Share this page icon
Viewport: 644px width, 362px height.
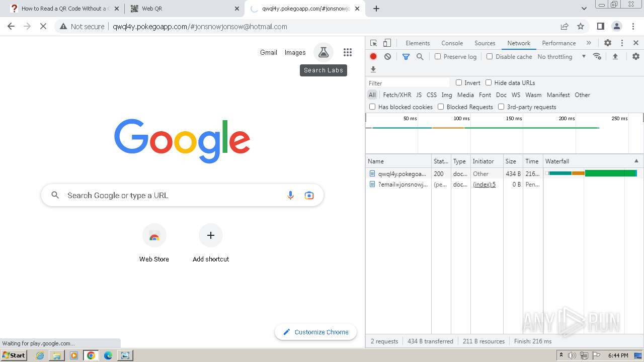[x=565, y=26]
